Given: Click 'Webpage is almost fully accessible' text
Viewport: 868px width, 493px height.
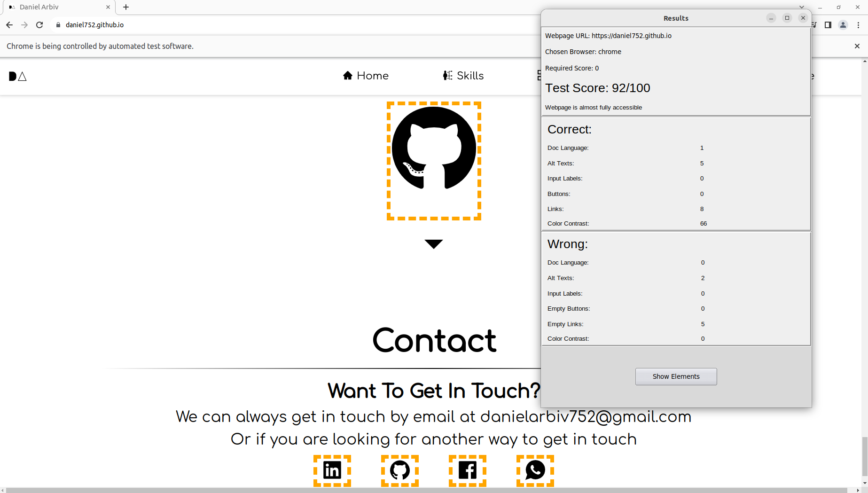Looking at the screenshot, I should pyautogui.click(x=593, y=108).
